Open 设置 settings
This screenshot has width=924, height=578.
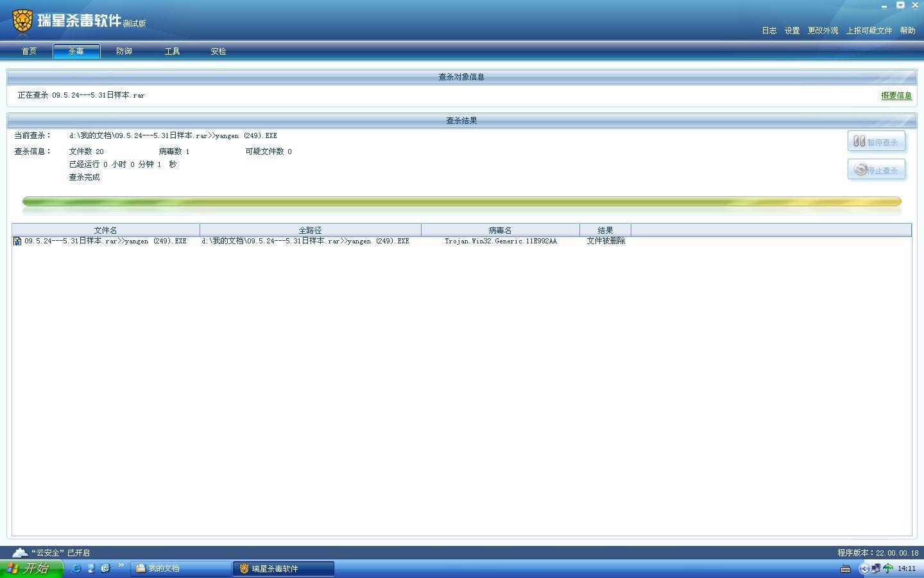coord(792,31)
